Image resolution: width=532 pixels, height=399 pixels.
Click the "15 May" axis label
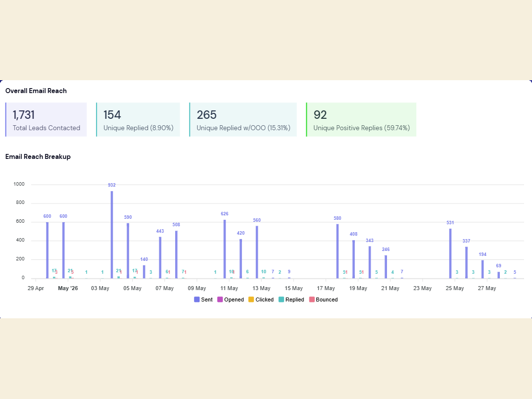[x=293, y=289]
